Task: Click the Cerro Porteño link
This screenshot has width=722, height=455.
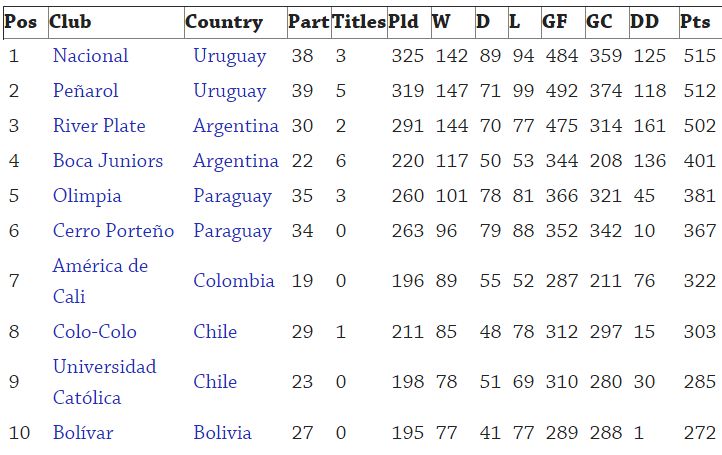Action: 113,231
